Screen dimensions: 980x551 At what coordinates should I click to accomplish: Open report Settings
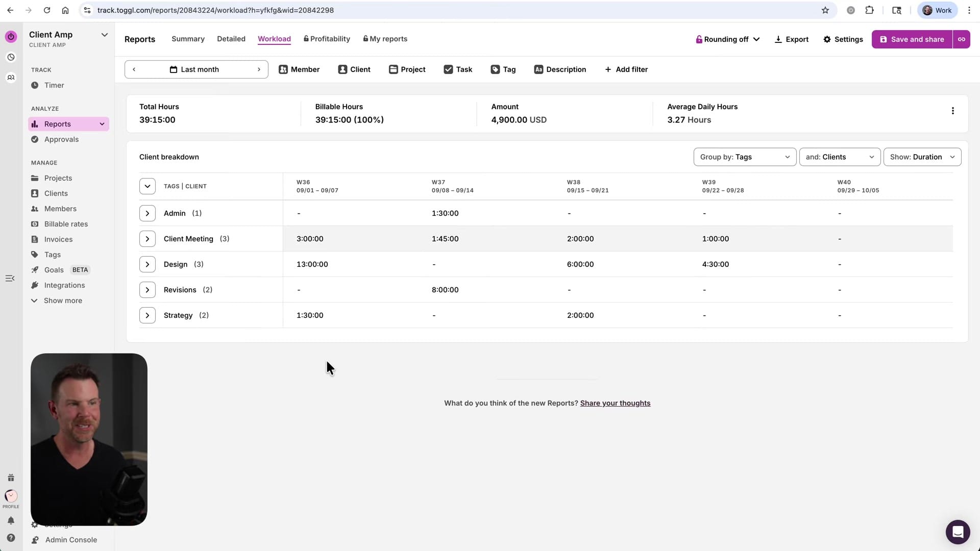click(x=843, y=39)
